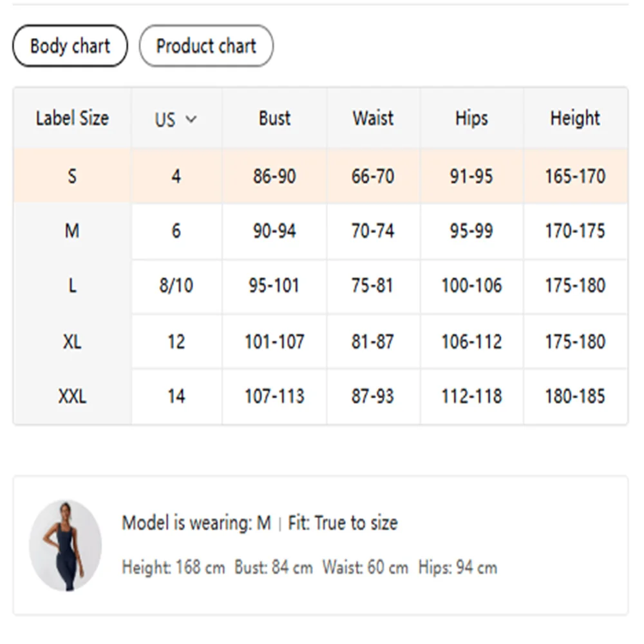Select the L label size row
Viewport: 644px width, 644px height.
[x=72, y=286]
